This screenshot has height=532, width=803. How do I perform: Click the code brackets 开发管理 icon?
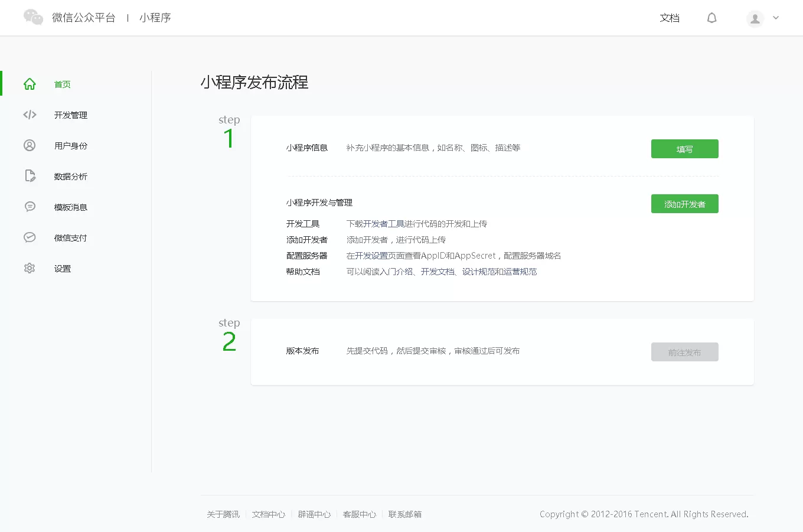click(x=30, y=115)
